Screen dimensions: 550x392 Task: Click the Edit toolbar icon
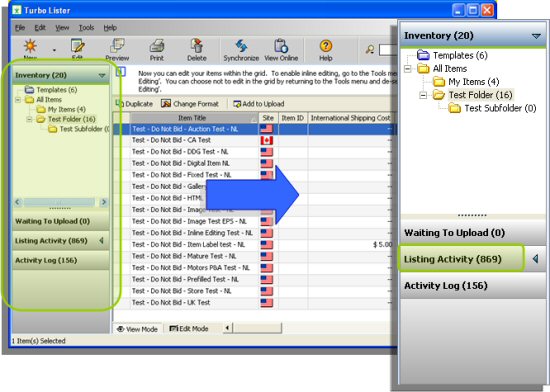77,46
